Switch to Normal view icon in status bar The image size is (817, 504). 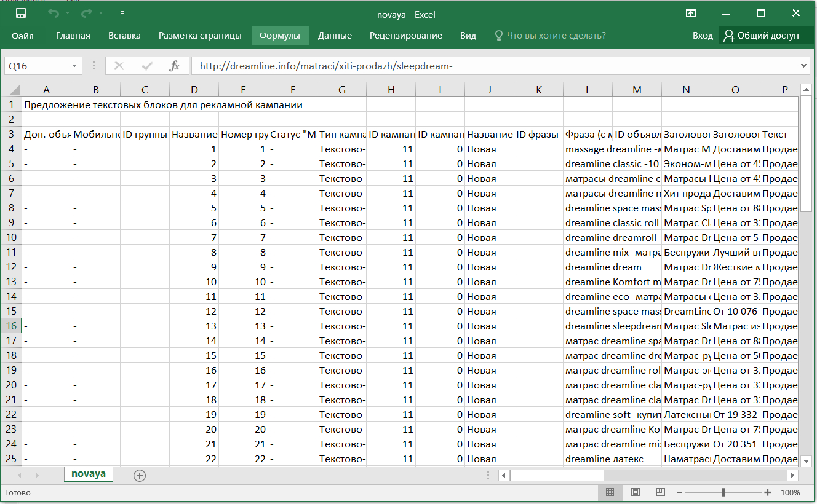click(x=610, y=492)
